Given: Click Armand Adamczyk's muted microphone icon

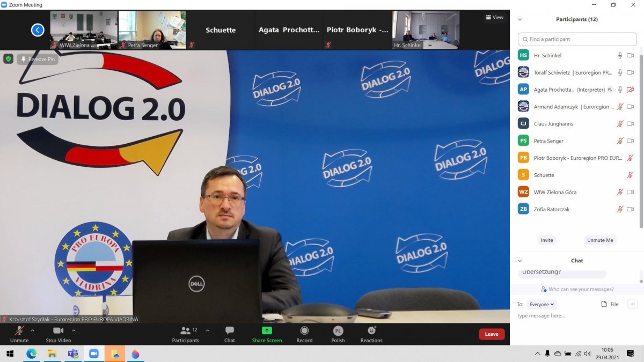Looking at the screenshot, I should click(620, 107).
